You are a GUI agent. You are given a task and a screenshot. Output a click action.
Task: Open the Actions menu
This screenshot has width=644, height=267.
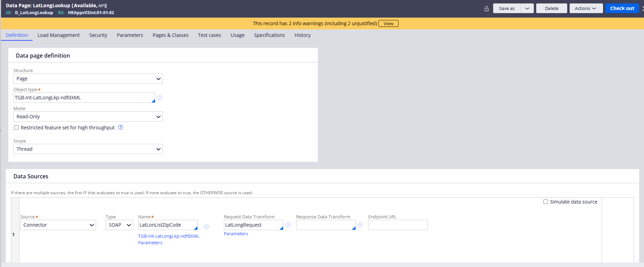point(585,9)
